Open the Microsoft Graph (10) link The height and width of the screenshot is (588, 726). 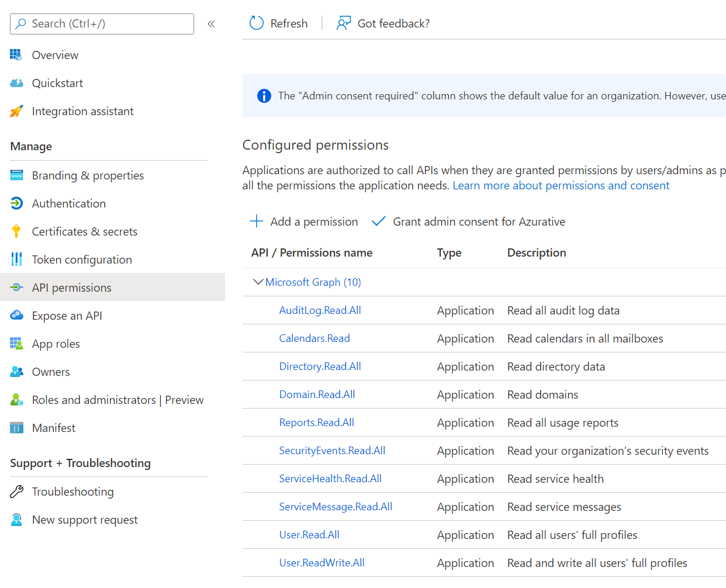pos(313,282)
